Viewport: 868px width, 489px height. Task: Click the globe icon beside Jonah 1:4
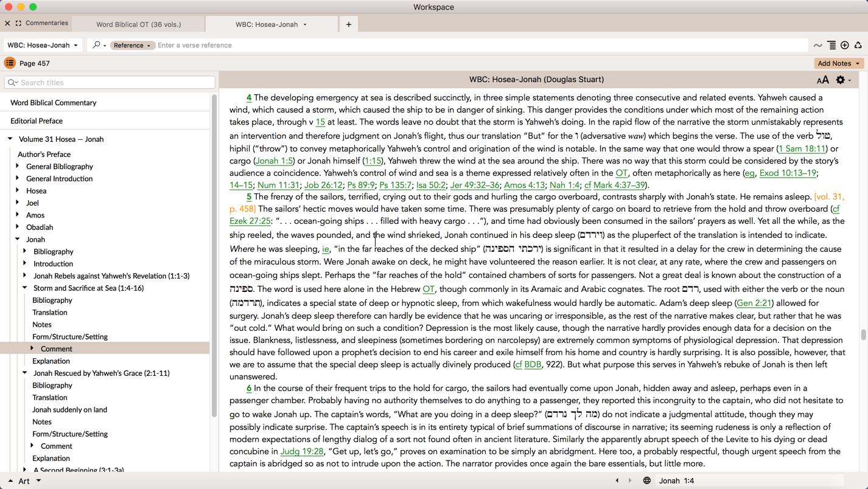click(x=646, y=480)
